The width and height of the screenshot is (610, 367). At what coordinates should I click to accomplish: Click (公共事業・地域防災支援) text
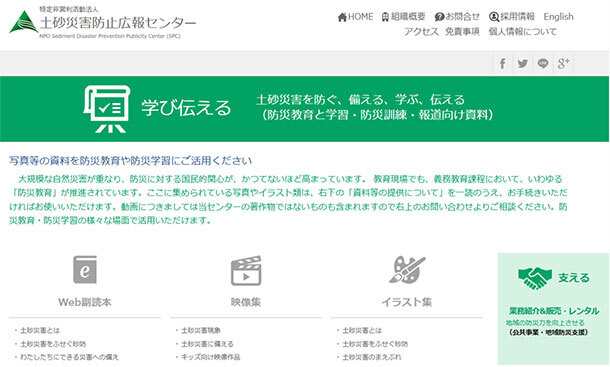(548, 332)
